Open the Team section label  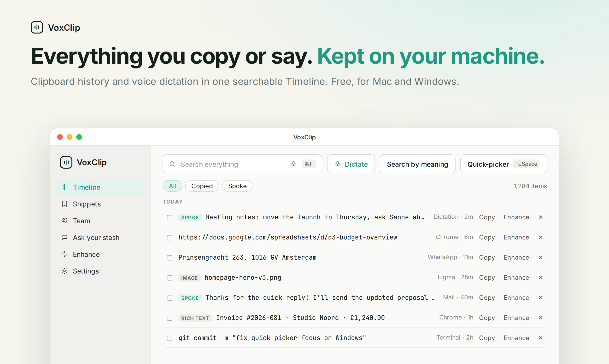(82, 221)
